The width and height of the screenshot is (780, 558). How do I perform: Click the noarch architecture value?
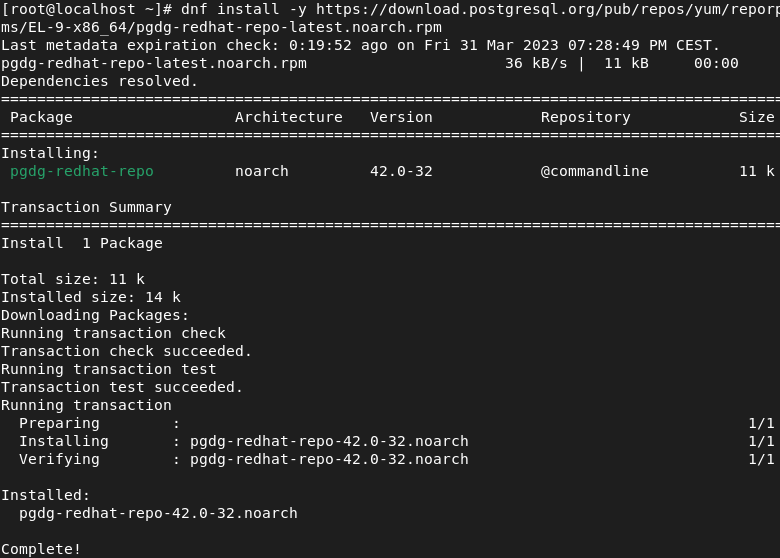pos(262,171)
